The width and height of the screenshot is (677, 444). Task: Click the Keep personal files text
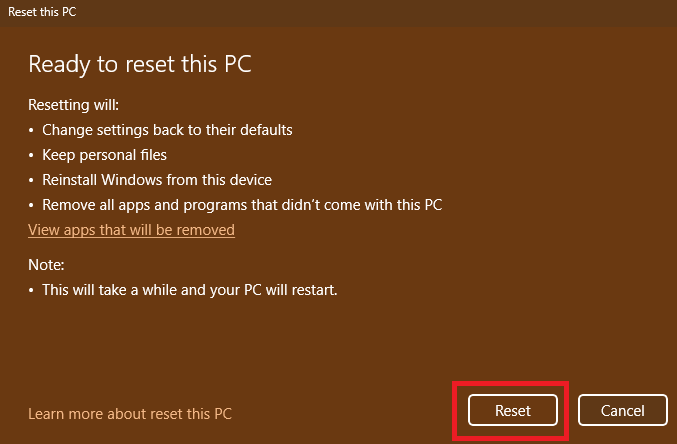[x=104, y=155]
